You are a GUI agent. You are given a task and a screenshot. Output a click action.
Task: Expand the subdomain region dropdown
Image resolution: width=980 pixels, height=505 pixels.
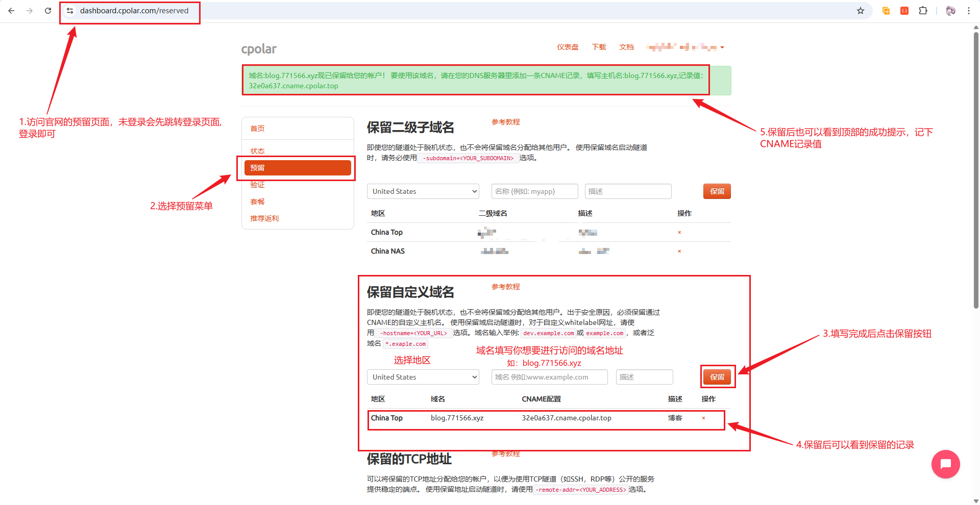(423, 191)
